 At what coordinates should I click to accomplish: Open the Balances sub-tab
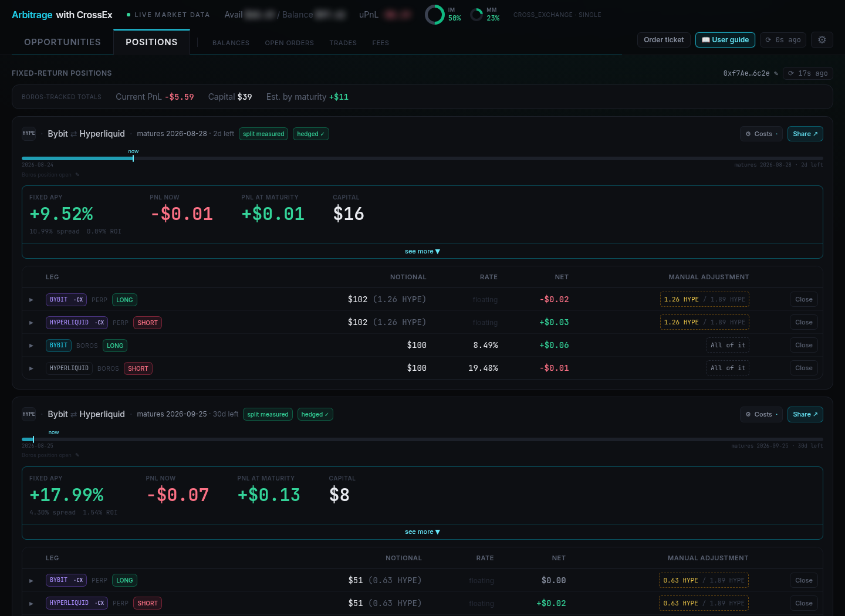[x=231, y=43]
